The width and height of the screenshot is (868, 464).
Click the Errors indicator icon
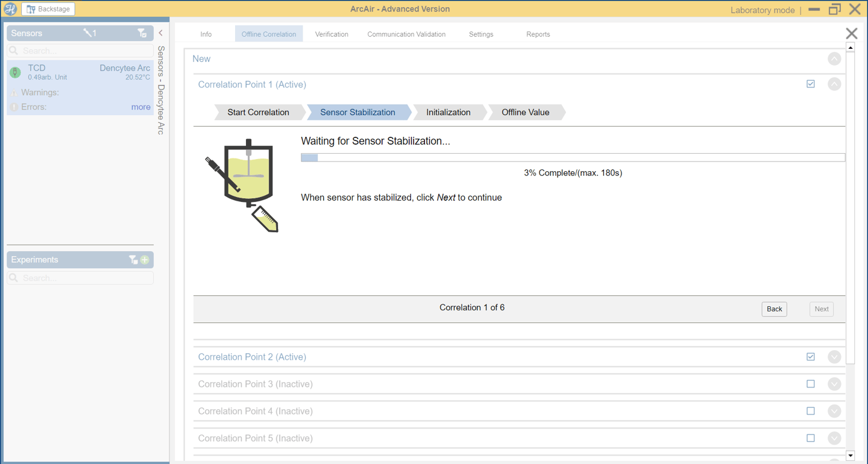tap(14, 107)
